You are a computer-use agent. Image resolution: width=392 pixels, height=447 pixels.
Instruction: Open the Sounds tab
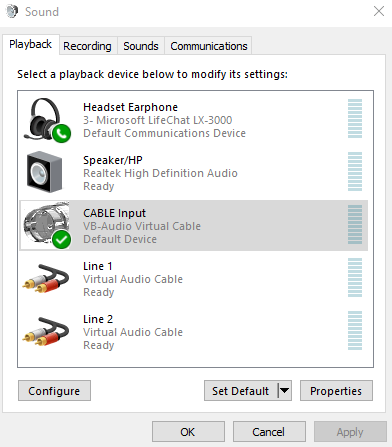[141, 46]
